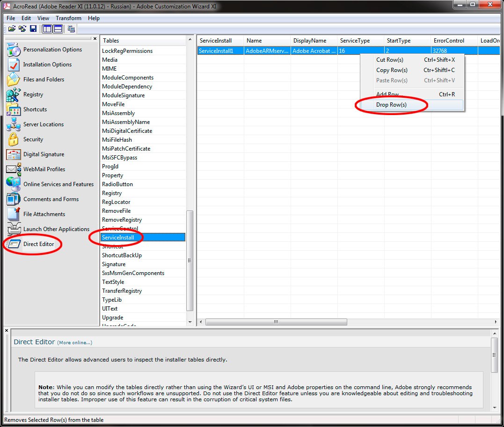Click the Tables list vertical scrollbar thumb
This screenshot has height=427, width=504.
(190, 261)
